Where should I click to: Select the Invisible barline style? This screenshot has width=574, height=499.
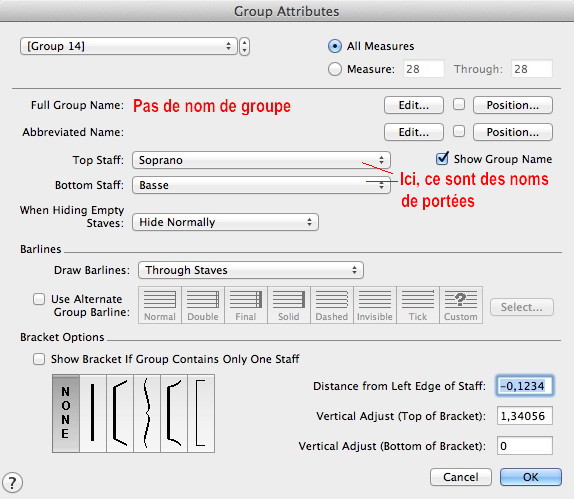375,305
